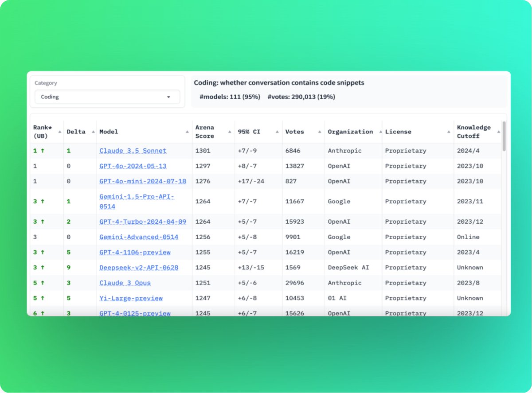Click the Category label above dropdown
Viewport: 532px width, 393px height.
[46, 83]
